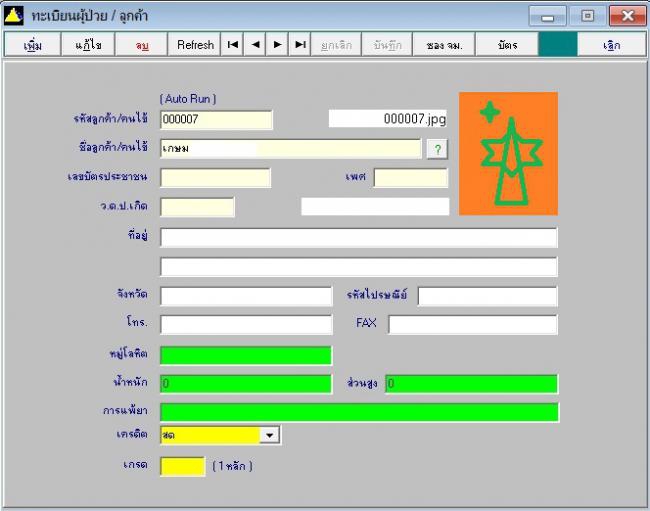Click the ซอง จม. envelope button

pyautogui.click(x=444, y=44)
